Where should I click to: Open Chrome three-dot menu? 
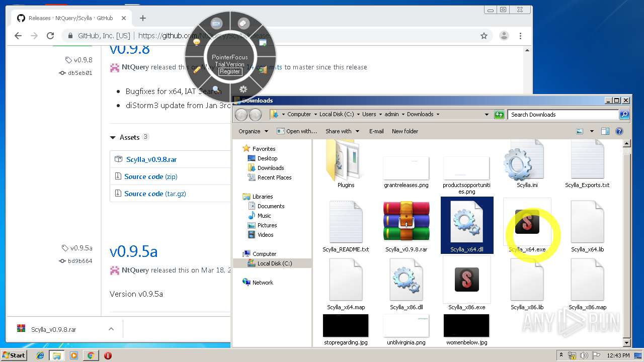pos(520,36)
